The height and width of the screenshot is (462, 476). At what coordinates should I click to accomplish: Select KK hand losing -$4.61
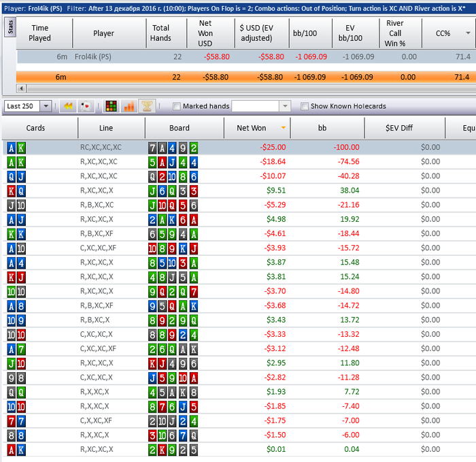239,233
